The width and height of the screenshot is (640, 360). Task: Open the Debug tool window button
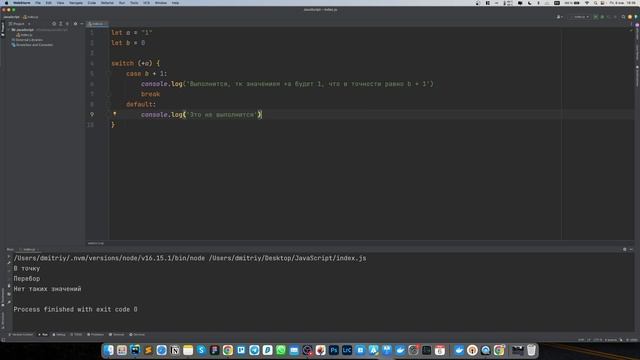tap(59, 335)
